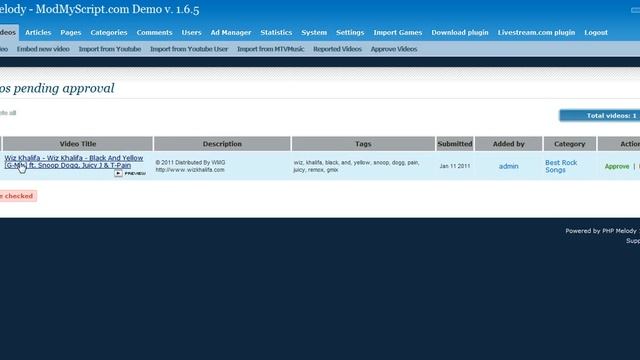Open Reported Videos submenu

tap(338, 49)
